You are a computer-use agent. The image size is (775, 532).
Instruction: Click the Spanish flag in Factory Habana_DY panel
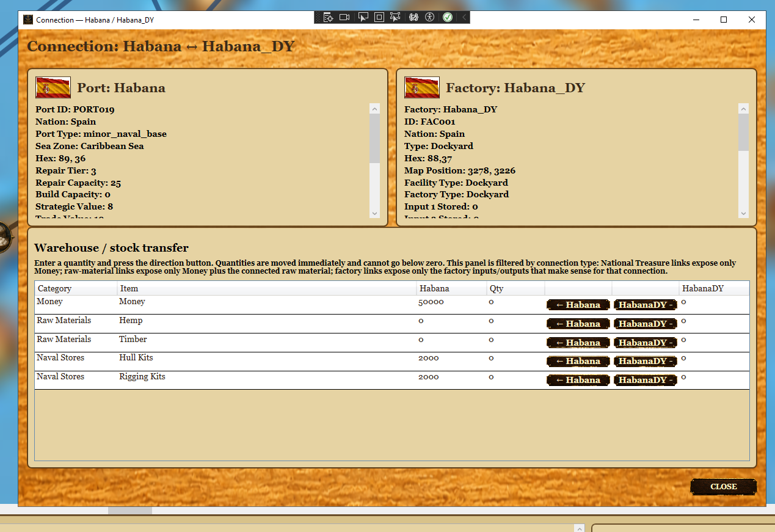pyautogui.click(x=422, y=87)
